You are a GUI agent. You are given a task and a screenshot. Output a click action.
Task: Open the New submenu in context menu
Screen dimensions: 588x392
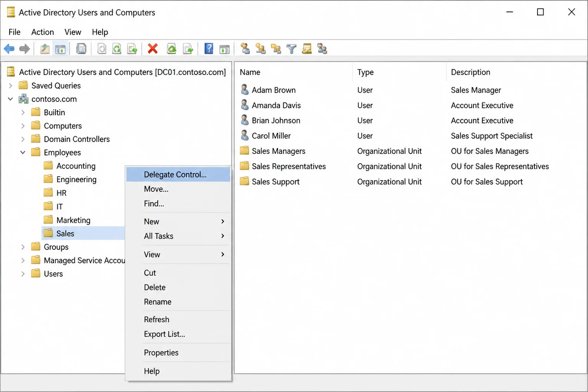(x=178, y=221)
